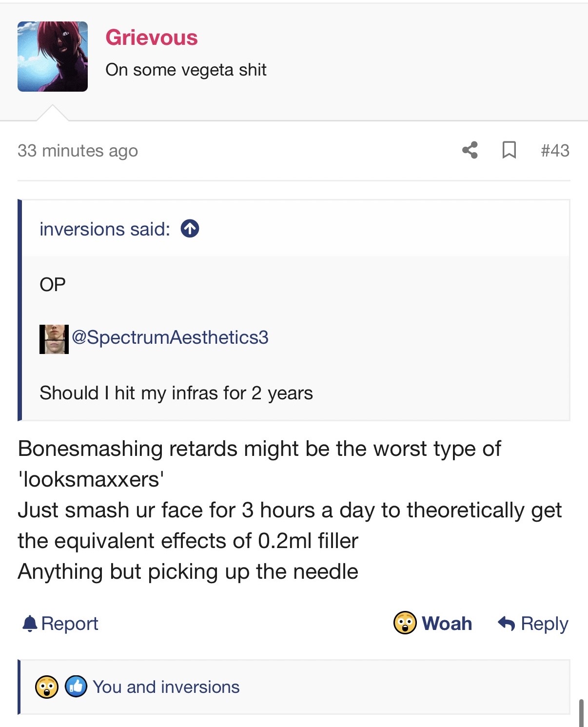Click the "33 minutes ago" timestamp
This screenshot has height=727, width=588.
point(78,151)
